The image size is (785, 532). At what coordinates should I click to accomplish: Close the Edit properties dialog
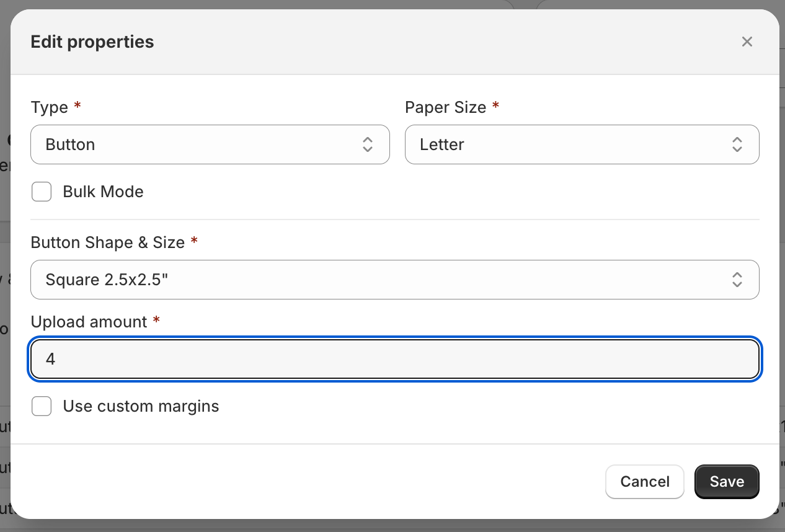747,42
